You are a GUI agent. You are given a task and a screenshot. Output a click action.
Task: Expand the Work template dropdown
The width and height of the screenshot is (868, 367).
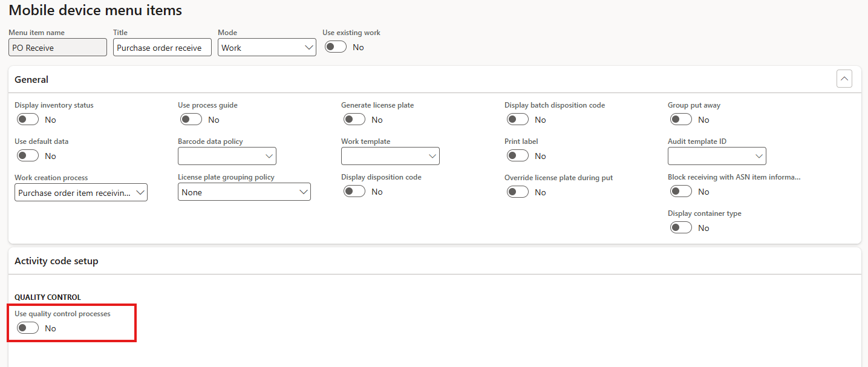pos(390,156)
